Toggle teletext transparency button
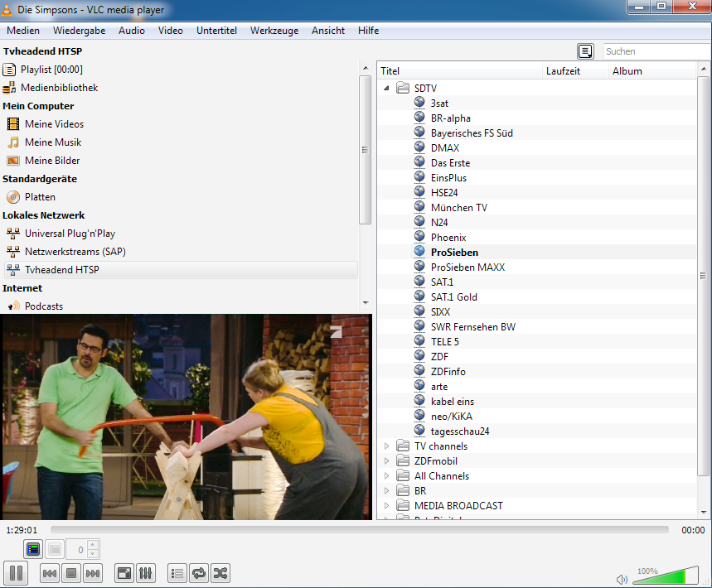 [55, 549]
